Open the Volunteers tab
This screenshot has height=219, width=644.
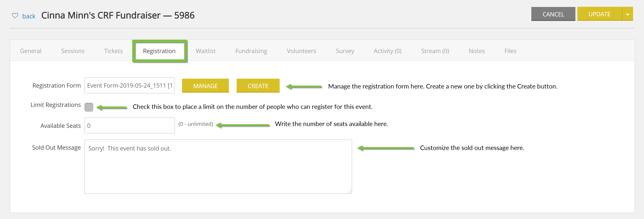tap(301, 51)
